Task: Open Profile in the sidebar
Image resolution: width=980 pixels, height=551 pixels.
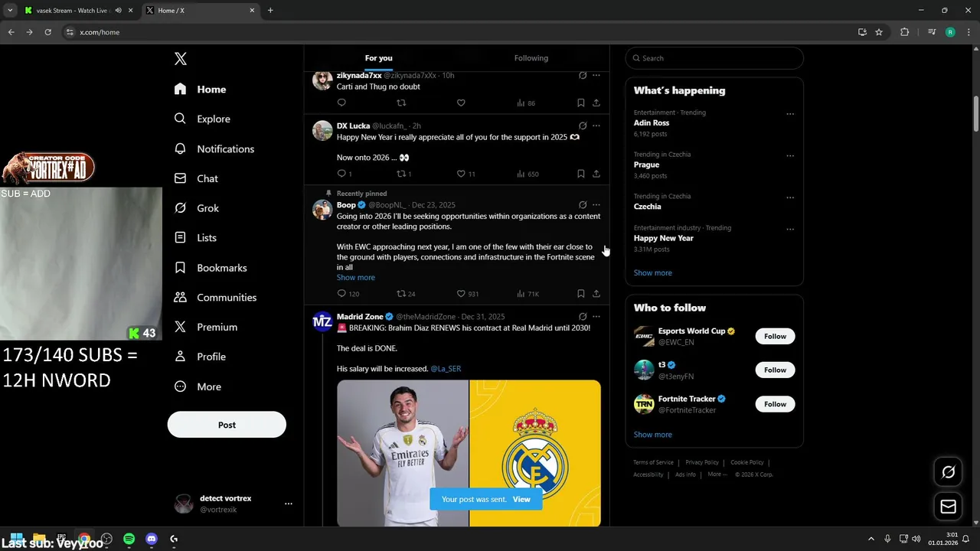Action: tap(200, 357)
